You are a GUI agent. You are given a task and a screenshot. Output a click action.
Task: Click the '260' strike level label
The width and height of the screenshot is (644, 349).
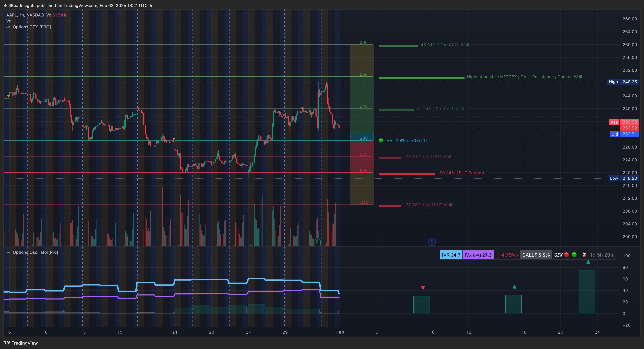tap(363, 42)
